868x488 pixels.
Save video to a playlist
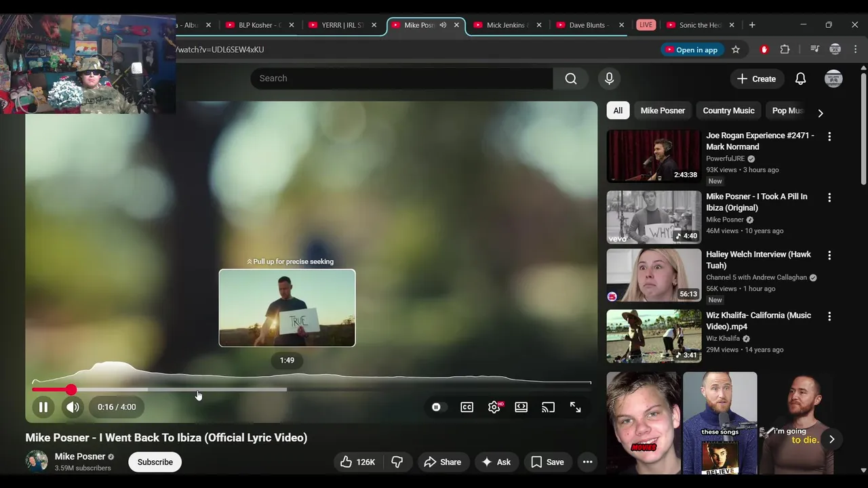tap(547, 462)
